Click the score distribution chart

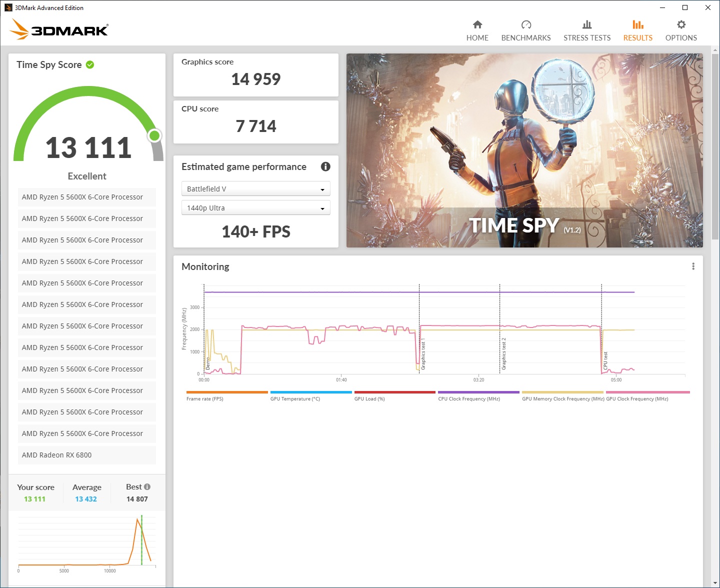pyautogui.click(x=87, y=544)
